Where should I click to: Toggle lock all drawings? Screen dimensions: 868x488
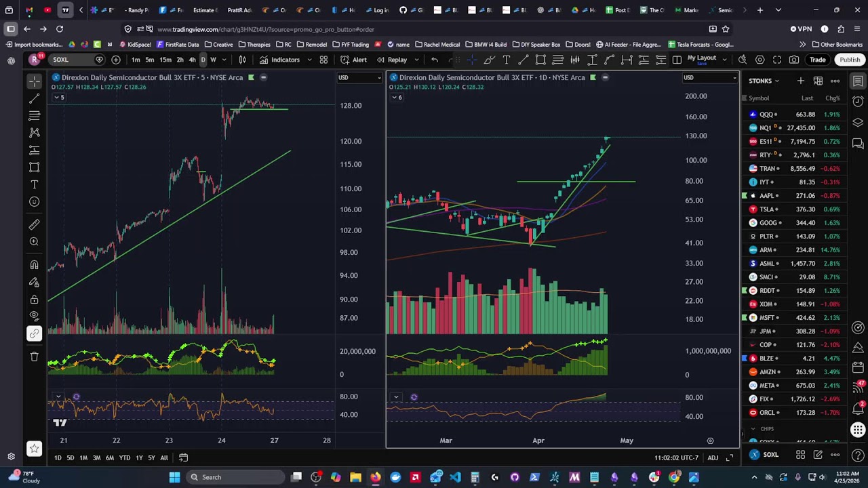pyautogui.click(x=35, y=299)
